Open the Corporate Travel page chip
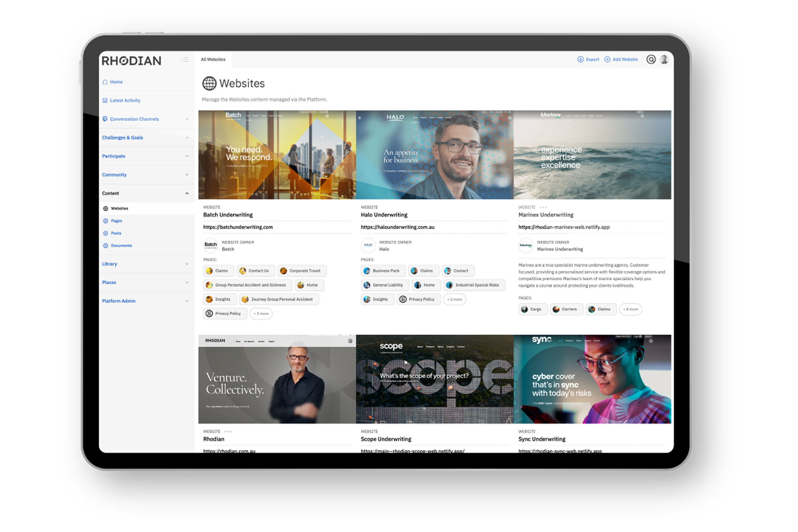 [302, 271]
